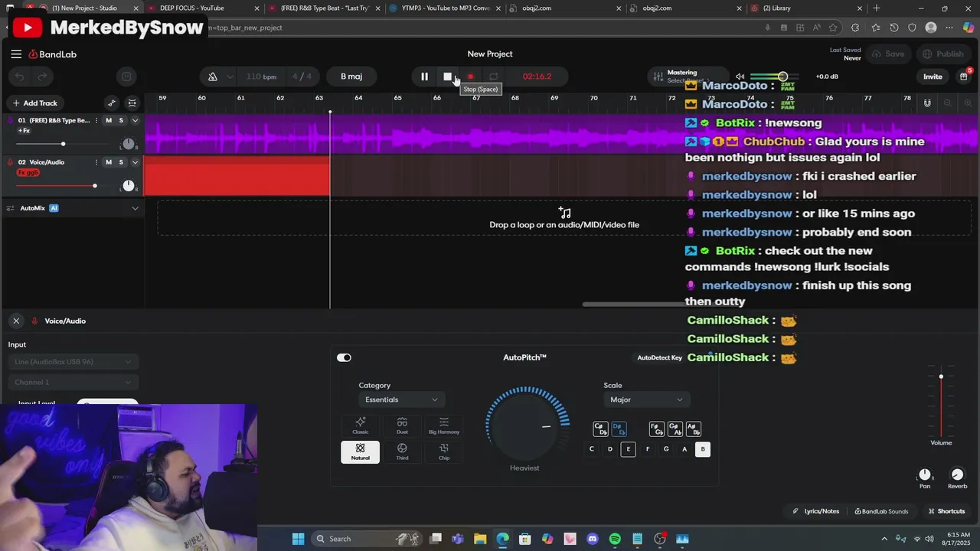
Task: Adjust track 02 red volume slider
Action: point(94,186)
